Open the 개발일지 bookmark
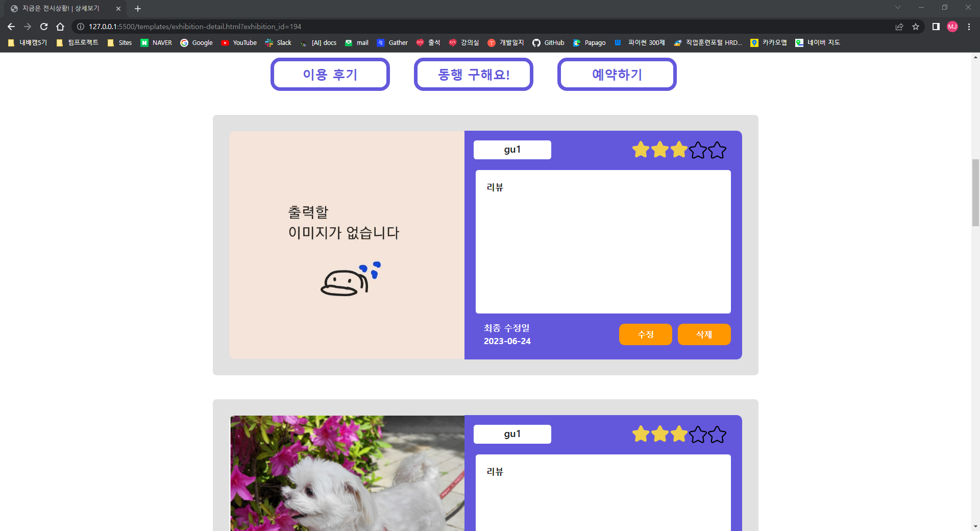The width and height of the screenshot is (980, 531). pos(505,43)
